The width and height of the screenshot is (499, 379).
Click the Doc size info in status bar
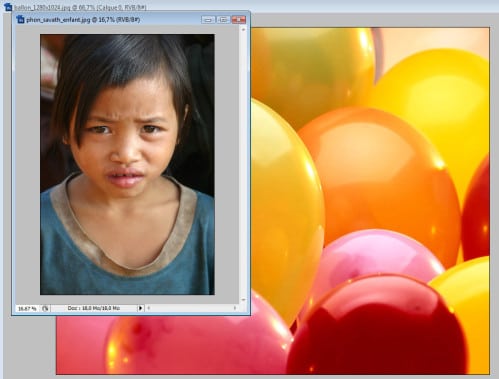(x=94, y=308)
